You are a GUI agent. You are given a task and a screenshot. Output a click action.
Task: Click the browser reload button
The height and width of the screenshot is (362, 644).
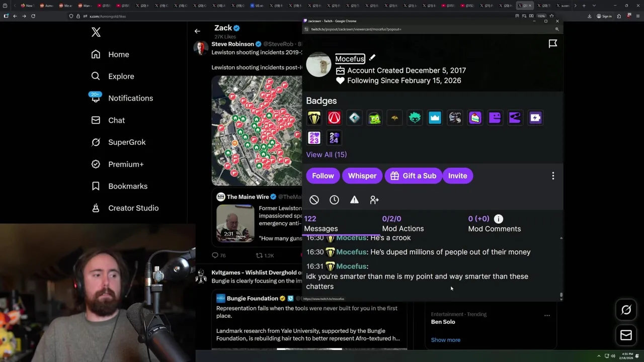tap(33, 16)
